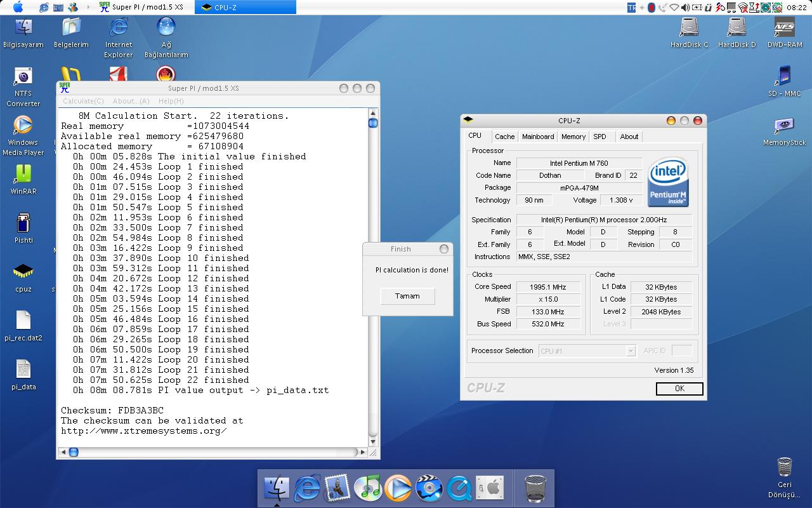
Task: Open Ağ Bağlantılarım desktop icon
Action: tap(166, 37)
